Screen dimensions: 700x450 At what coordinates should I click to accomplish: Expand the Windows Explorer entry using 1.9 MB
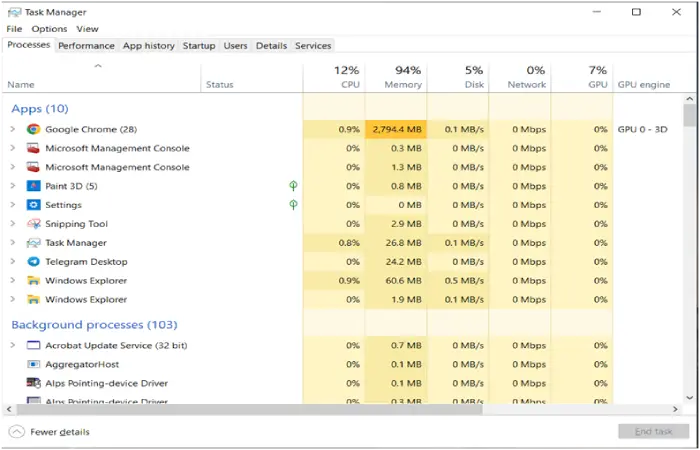13,300
